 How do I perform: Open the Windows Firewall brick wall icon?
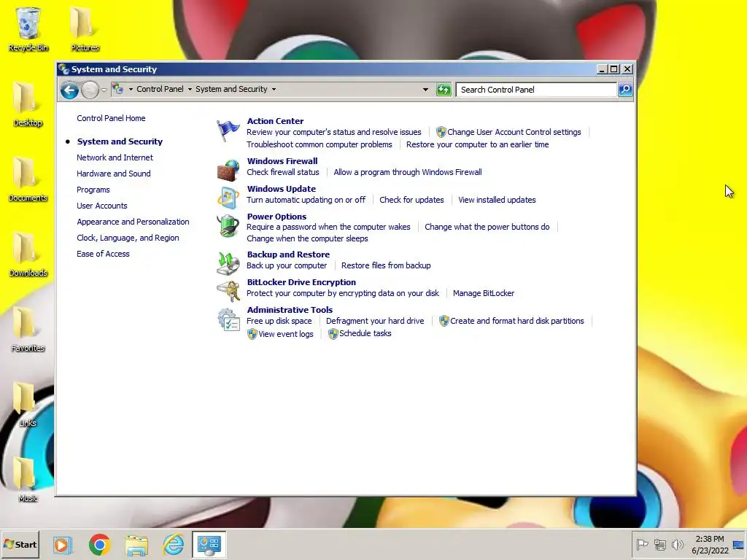click(228, 170)
